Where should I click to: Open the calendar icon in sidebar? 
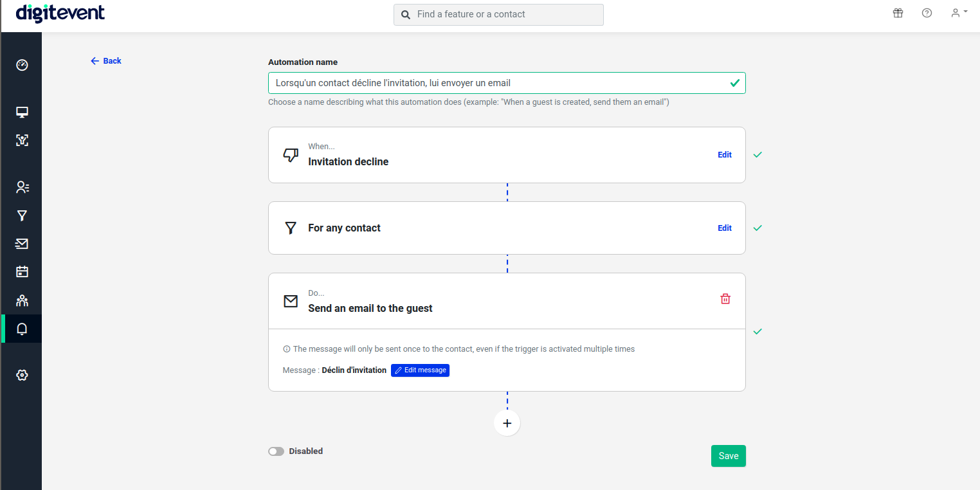coord(22,271)
